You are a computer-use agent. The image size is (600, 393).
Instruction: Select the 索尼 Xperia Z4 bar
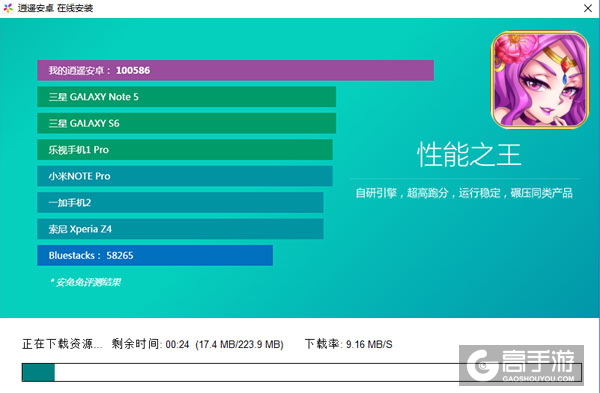(180, 229)
